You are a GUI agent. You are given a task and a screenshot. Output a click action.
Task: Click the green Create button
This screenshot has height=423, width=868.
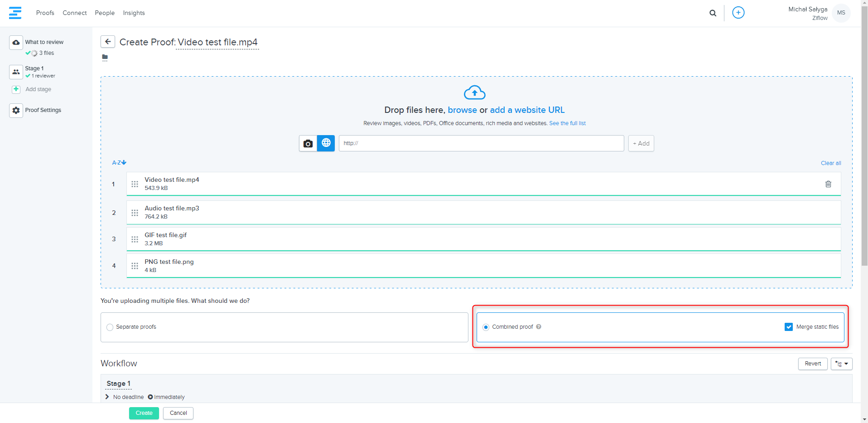[x=144, y=413]
